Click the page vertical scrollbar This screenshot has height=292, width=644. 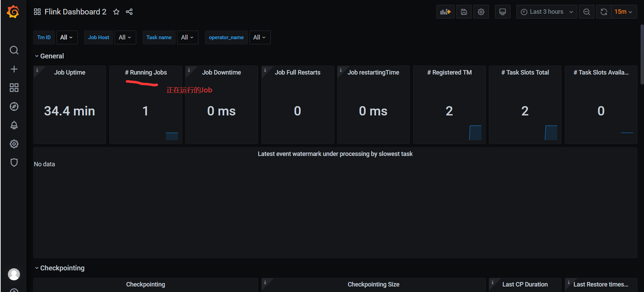(x=642, y=54)
